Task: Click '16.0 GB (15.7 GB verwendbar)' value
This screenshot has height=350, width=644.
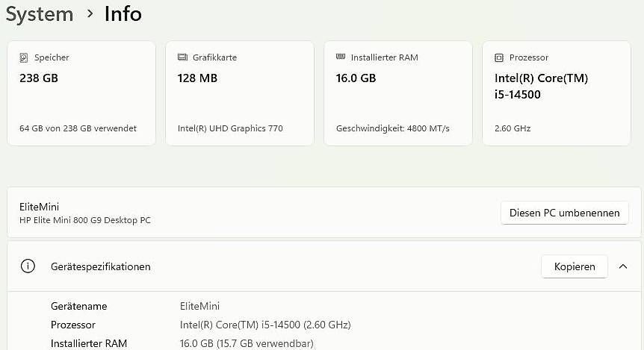Action: (x=247, y=344)
